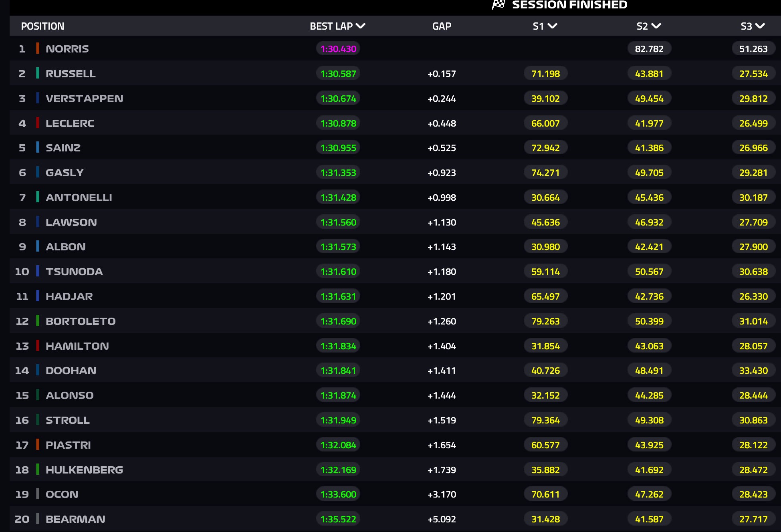Click the GAP column header
Image resolution: width=781 pixels, height=532 pixels.
[442, 26]
